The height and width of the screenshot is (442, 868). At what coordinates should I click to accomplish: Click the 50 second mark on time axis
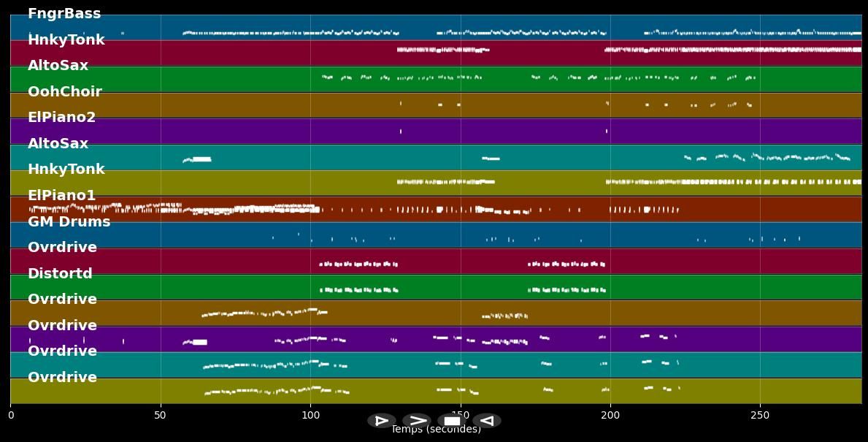tap(160, 415)
